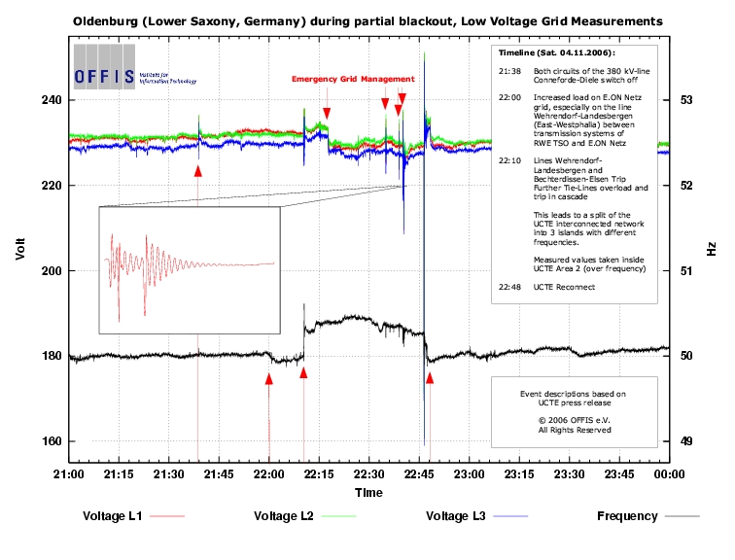This screenshot has width=735, height=560.
Task: Click the red up arrow at the 22:48 UCTE reconnect
Action: tap(430, 377)
